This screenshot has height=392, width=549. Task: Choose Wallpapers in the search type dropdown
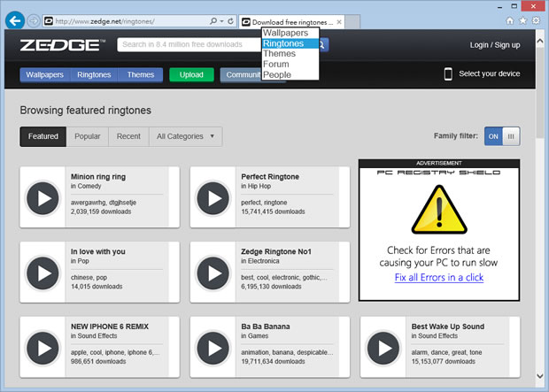pos(285,33)
